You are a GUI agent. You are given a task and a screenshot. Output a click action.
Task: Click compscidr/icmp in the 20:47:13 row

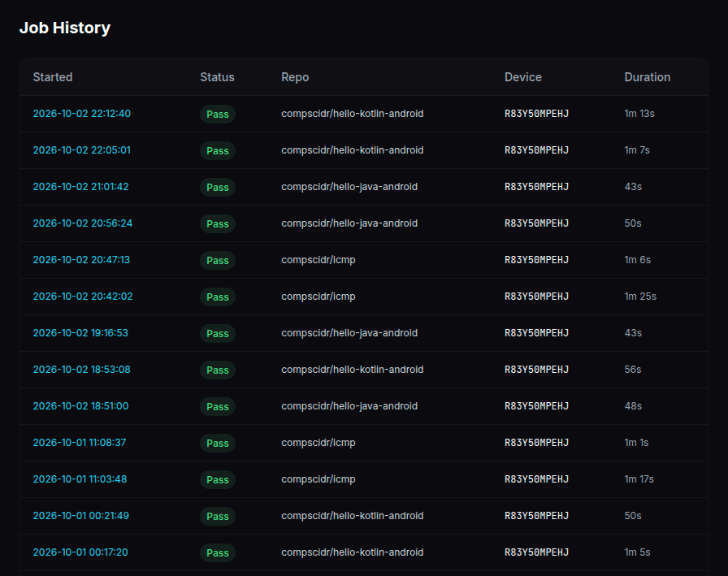click(318, 260)
